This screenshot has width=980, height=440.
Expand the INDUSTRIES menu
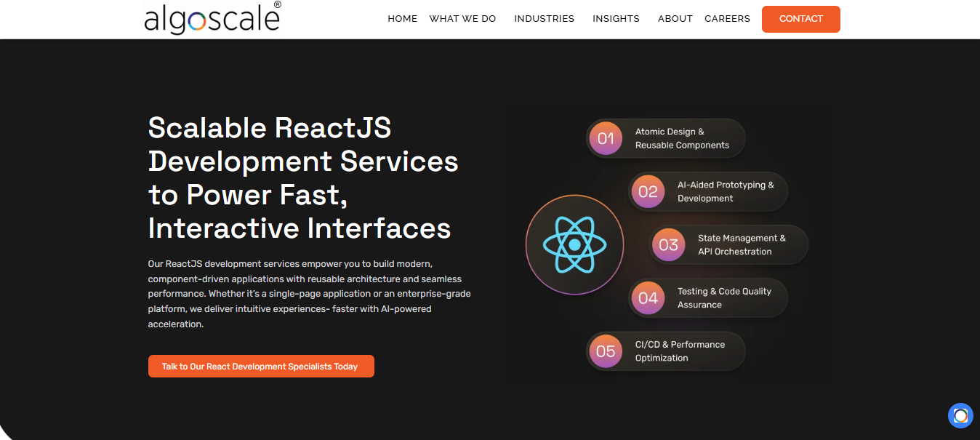544,19
